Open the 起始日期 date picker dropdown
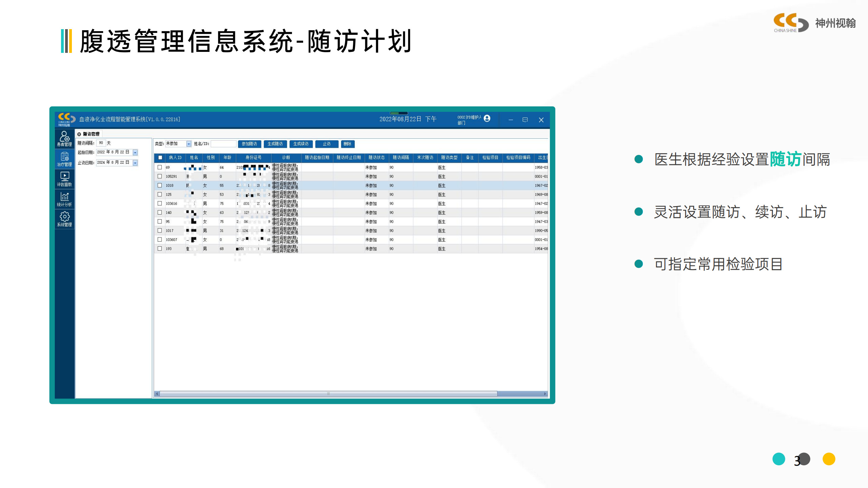 135,152
